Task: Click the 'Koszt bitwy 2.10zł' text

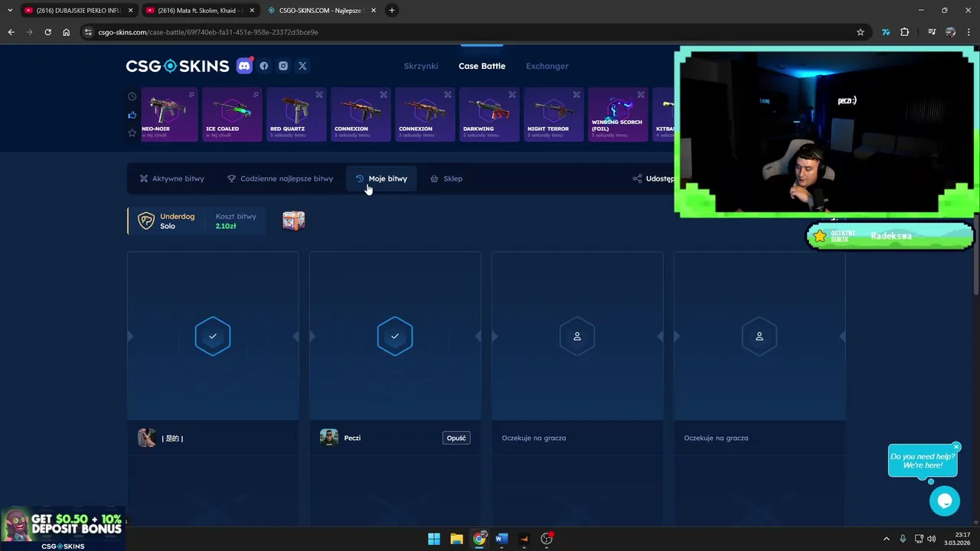Action: click(236, 221)
